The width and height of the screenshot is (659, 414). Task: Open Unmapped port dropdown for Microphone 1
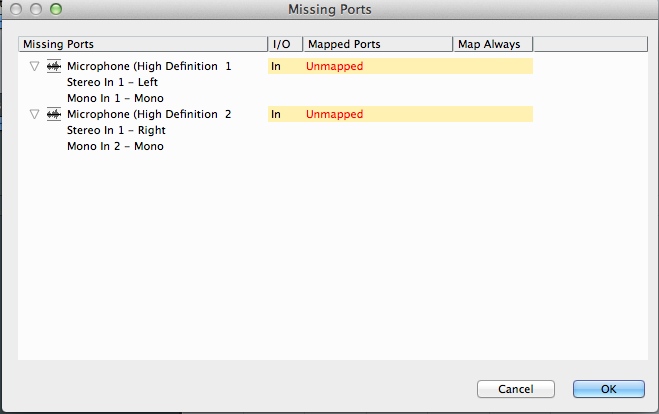pos(378,66)
